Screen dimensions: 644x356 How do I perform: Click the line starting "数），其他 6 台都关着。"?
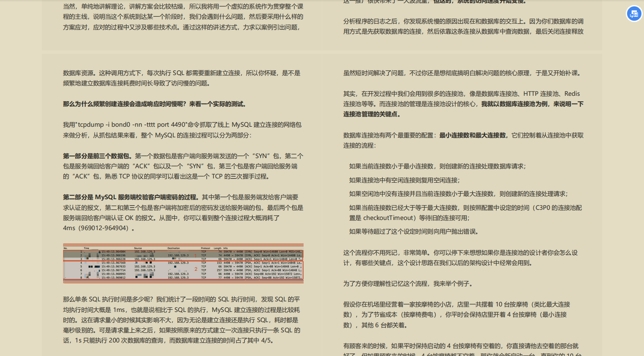coord(376,325)
